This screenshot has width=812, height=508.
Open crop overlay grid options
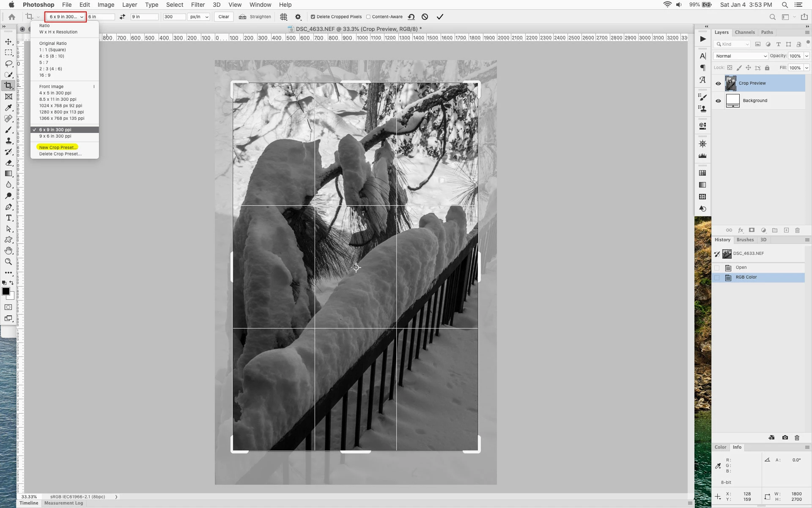pos(284,17)
